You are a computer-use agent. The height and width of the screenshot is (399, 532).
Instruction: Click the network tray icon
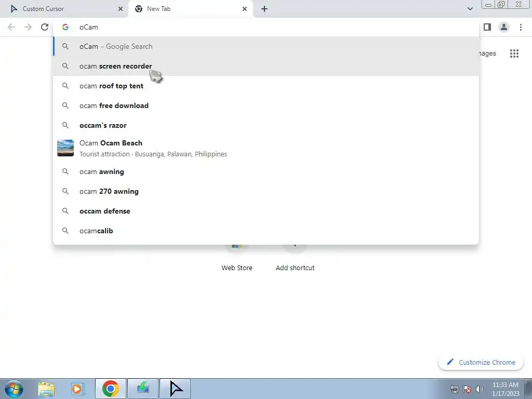tap(455, 389)
